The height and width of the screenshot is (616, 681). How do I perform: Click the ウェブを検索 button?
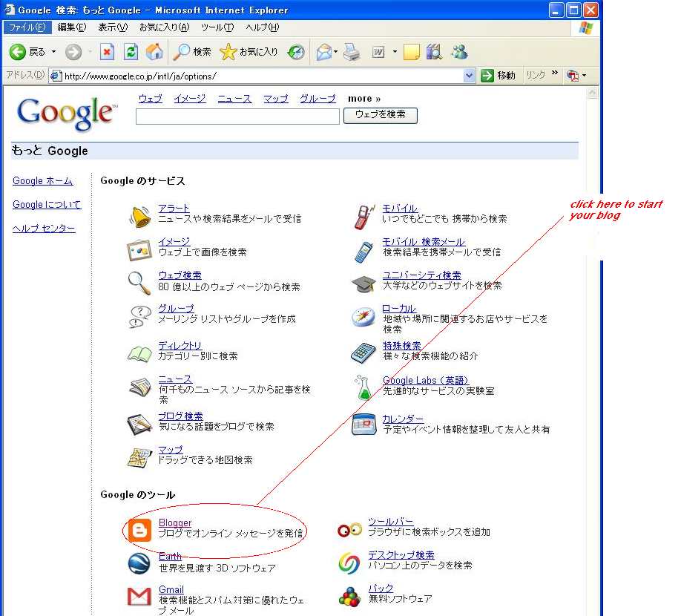381,116
